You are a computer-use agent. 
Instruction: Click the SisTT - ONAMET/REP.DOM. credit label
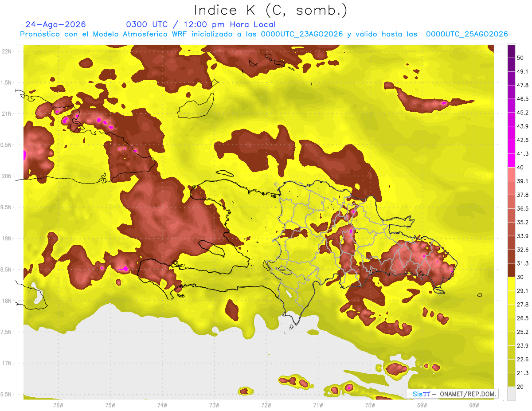453,394
